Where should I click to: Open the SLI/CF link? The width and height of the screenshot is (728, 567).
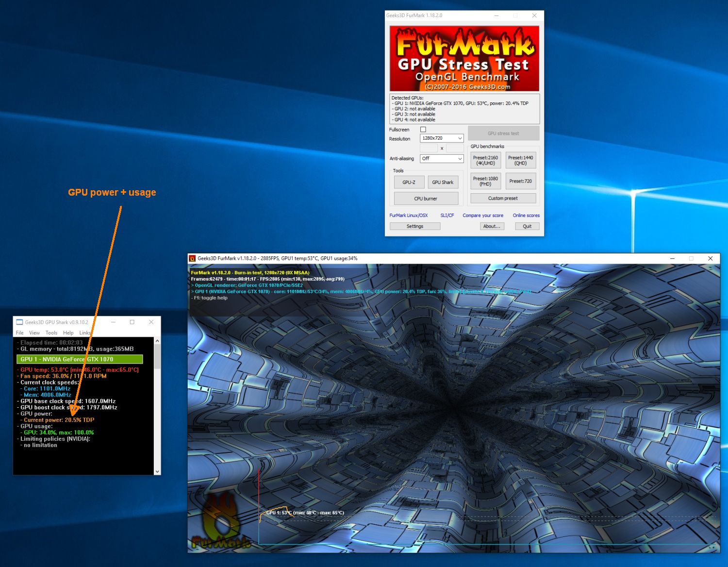point(447,216)
